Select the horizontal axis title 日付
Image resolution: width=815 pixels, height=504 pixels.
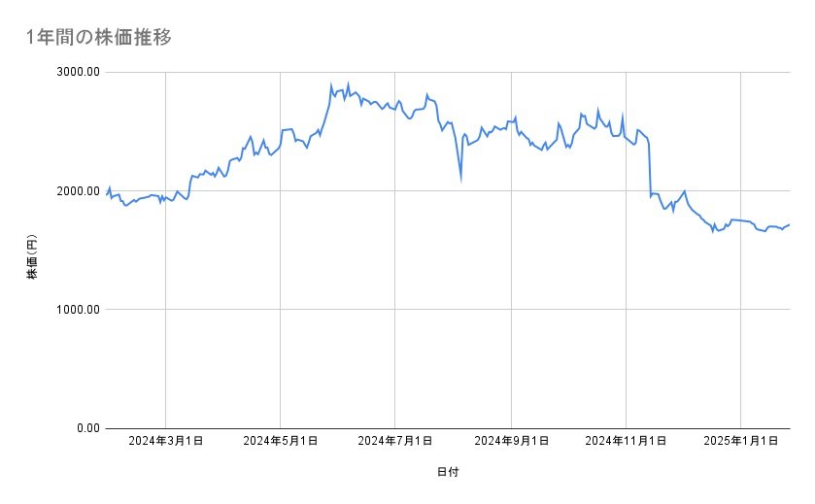pyautogui.click(x=448, y=472)
